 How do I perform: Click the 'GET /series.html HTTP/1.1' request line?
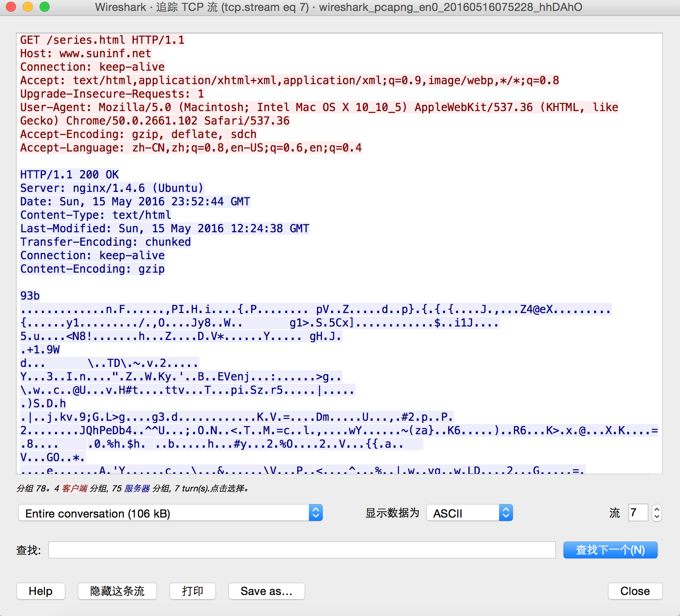tap(102, 40)
